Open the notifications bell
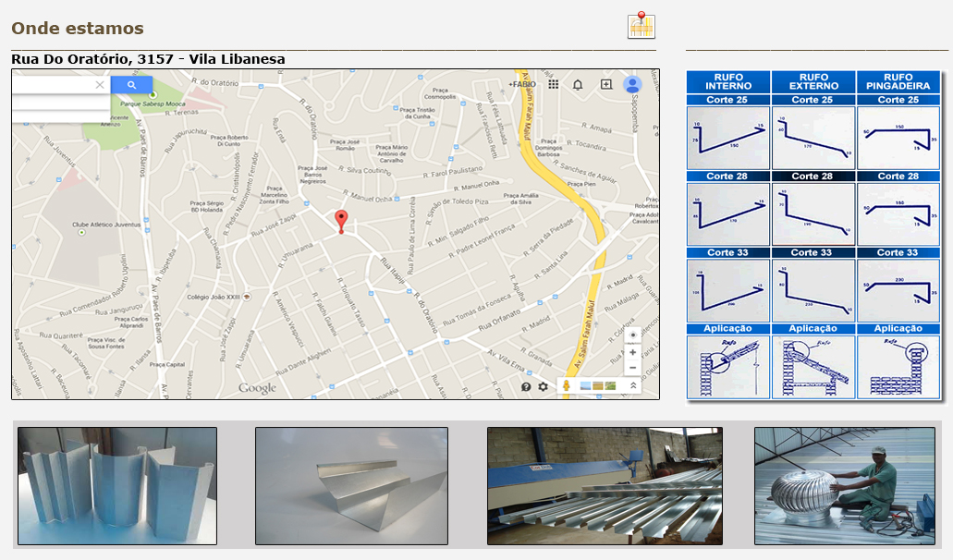 tap(578, 84)
